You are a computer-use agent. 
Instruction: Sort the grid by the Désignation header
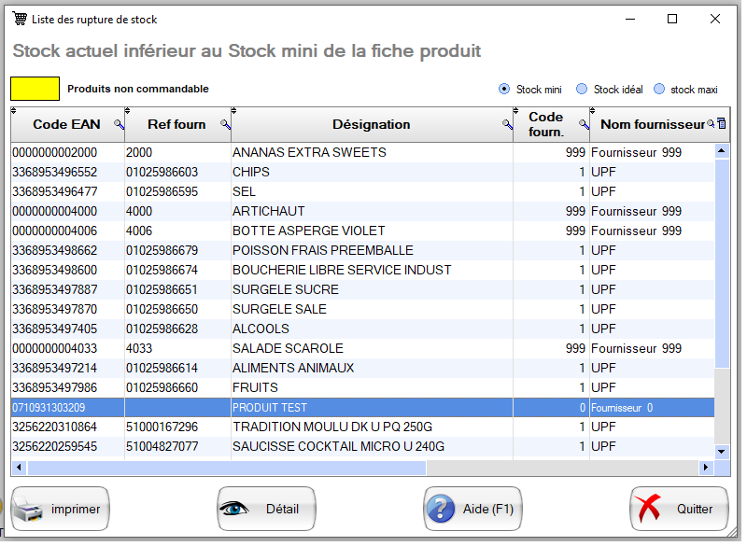(371, 124)
